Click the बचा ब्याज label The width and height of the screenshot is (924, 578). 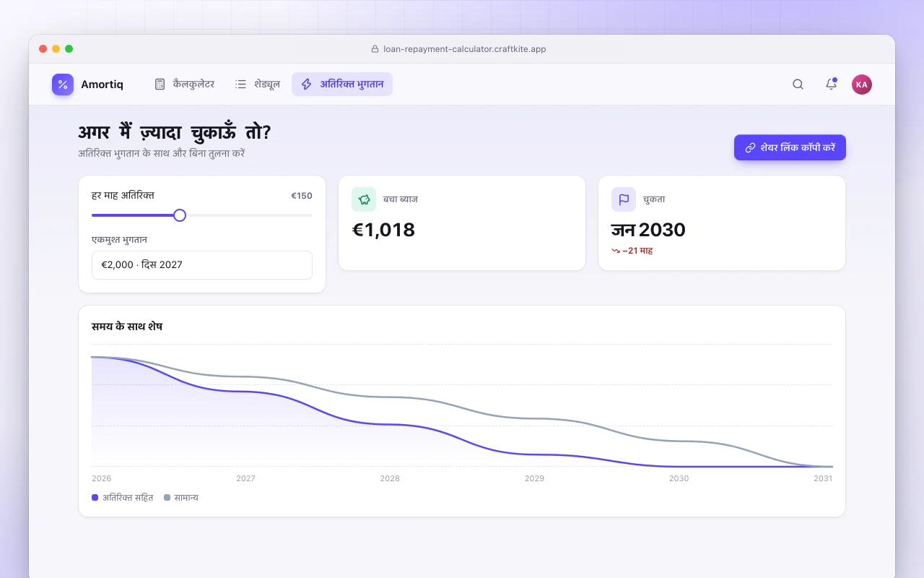(401, 199)
